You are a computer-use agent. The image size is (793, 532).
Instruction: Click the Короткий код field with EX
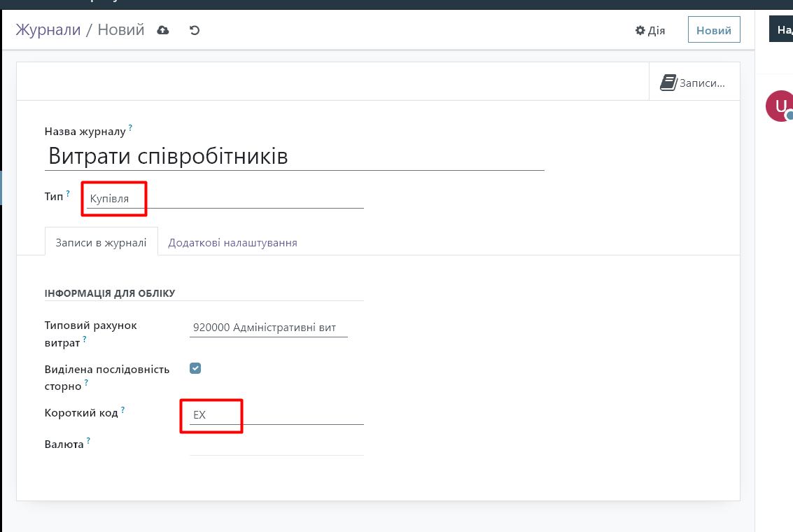click(276, 415)
